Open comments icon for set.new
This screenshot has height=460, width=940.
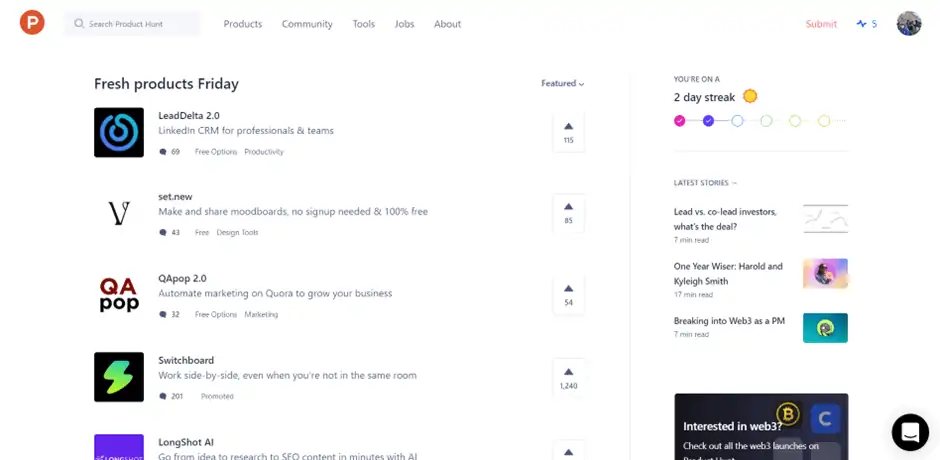tap(163, 232)
